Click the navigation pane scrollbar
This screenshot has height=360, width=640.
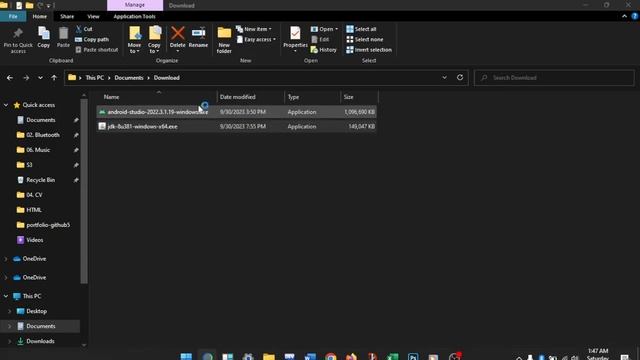tap(84, 191)
